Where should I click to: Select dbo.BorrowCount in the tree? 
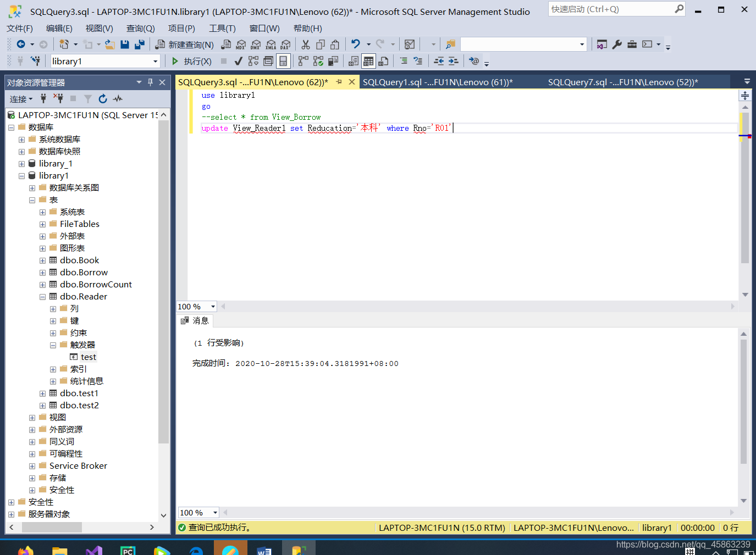click(x=96, y=285)
